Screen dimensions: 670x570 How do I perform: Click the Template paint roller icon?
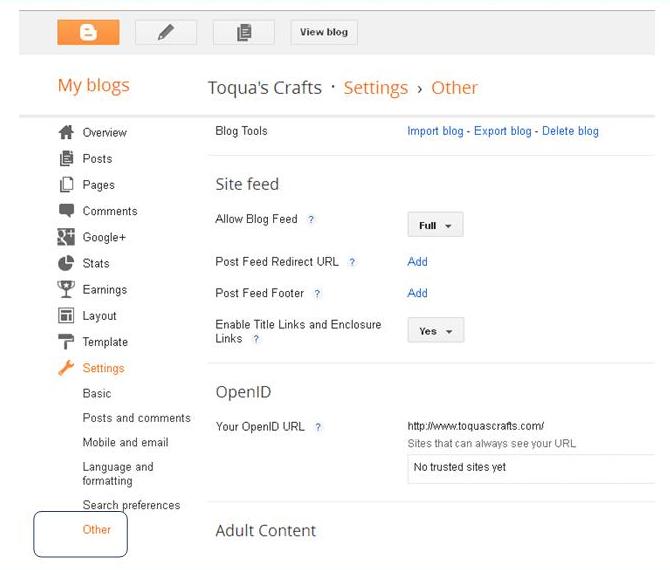pos(67,342)
